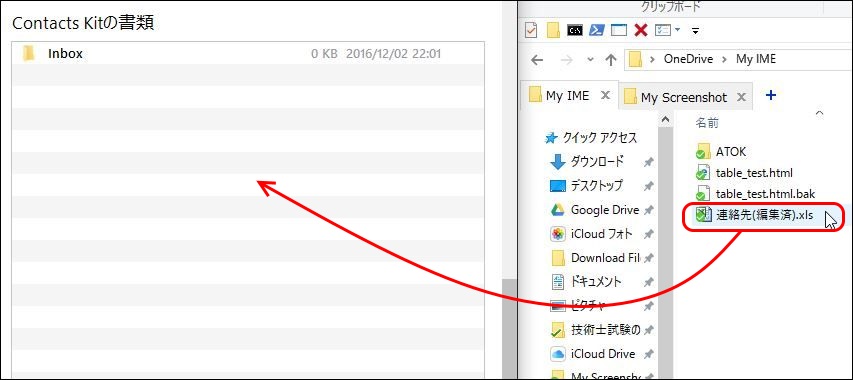Click the New folder icon in quick access toolbar
The width and height of the screenshot is (853, 380).
(553, 30)
